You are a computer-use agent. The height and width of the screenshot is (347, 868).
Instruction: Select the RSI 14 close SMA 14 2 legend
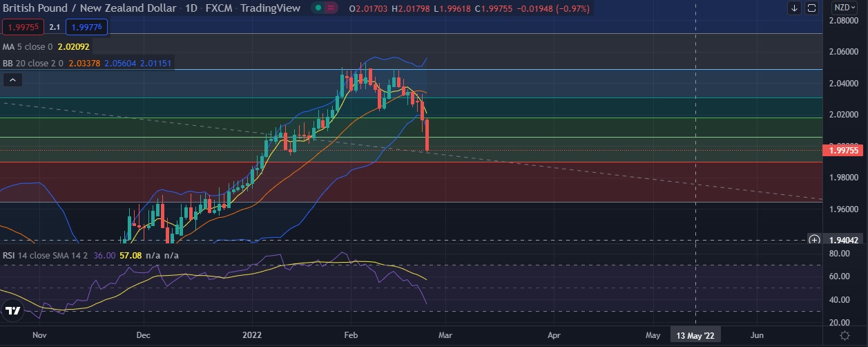pyautogui.click(x=46, y=255)
